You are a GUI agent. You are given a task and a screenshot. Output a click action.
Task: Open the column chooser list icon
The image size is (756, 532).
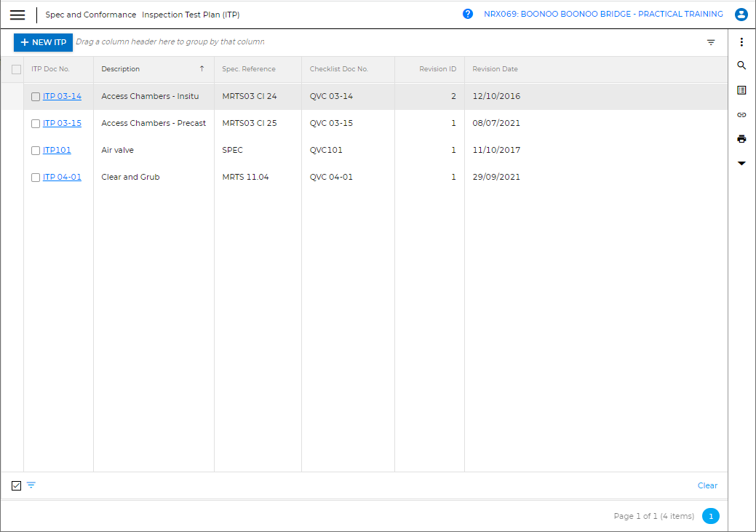741,90
